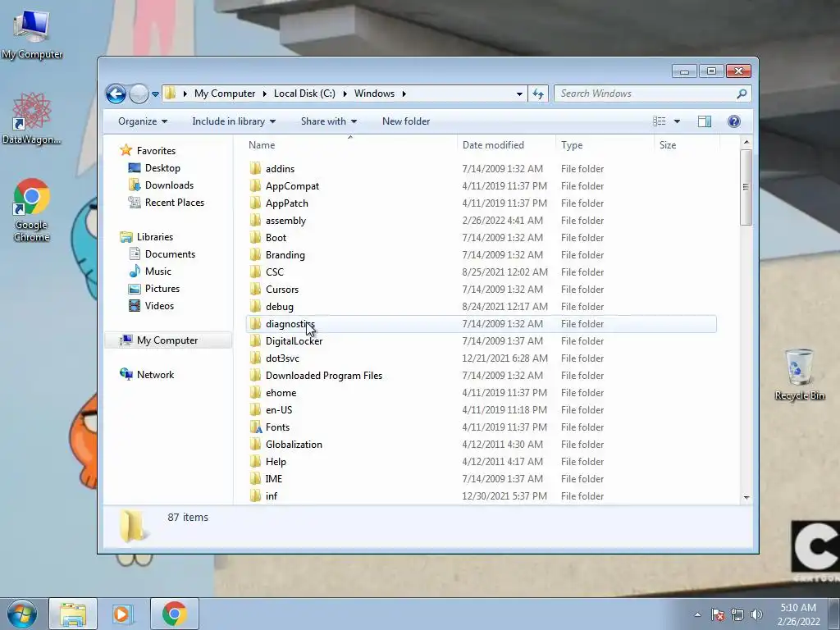Open Downloads in Favorites
Screen dimensions: 840x630
[x=169, y=185]
